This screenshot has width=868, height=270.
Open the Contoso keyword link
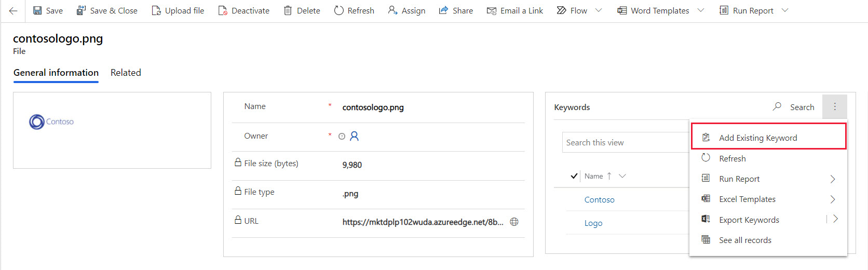tap(600, 199)
